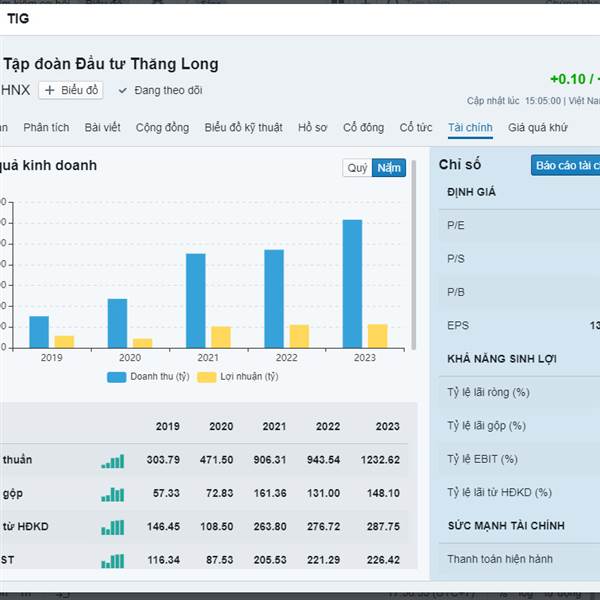600x600 pixels.
Task: Click the 87.53 value for 2020
Action: (x=220, y=560)
